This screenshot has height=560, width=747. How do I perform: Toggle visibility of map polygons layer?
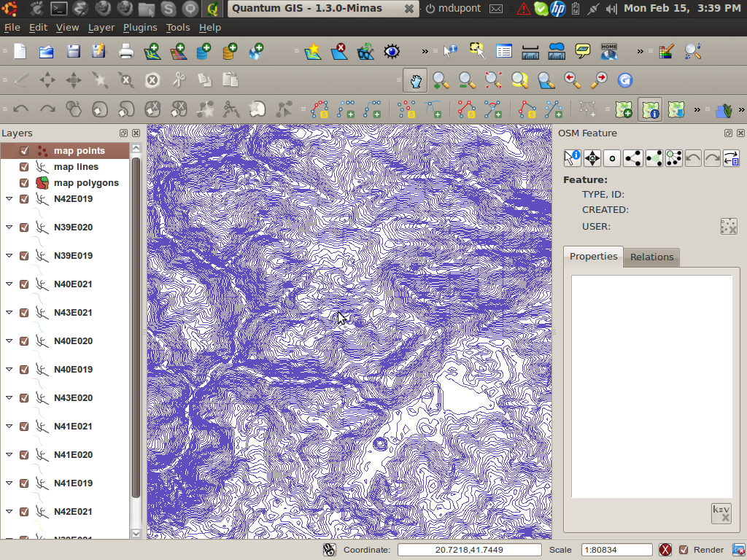[x=24, y=183]
